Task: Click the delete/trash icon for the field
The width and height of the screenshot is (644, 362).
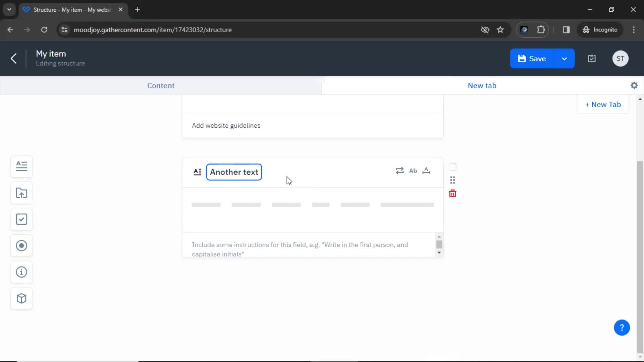Action: point(452,193)
